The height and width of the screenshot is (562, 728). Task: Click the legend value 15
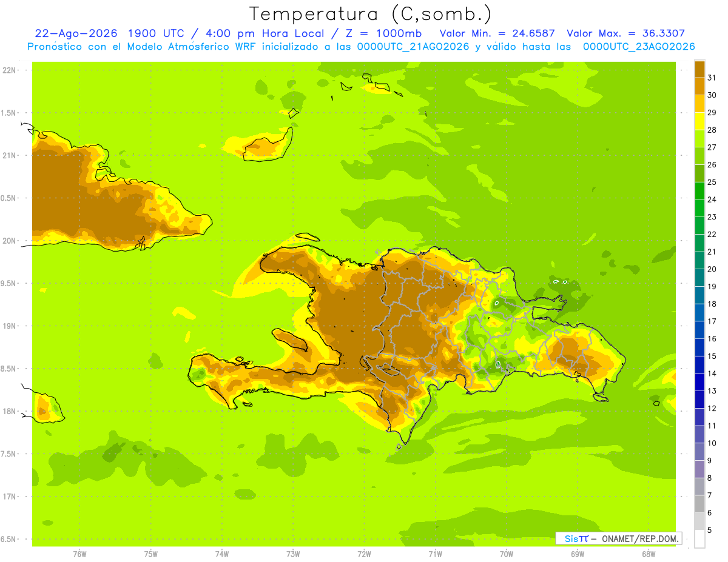coord(712,356)
